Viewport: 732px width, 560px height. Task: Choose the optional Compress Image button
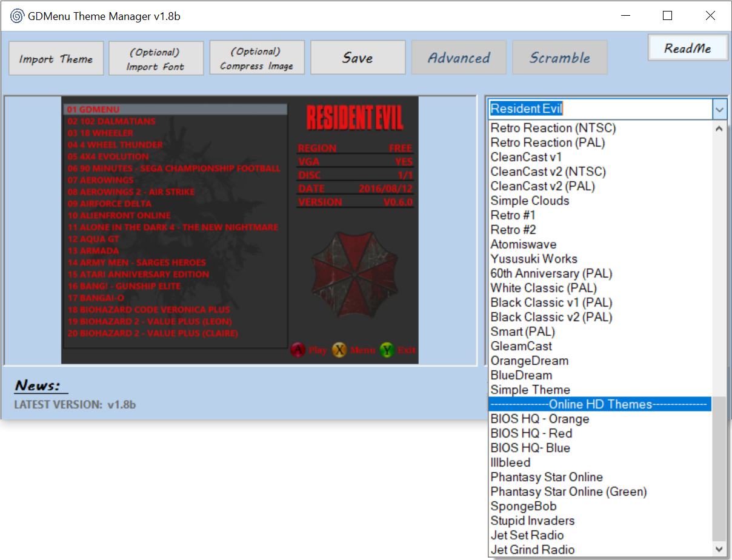[256, 58]
